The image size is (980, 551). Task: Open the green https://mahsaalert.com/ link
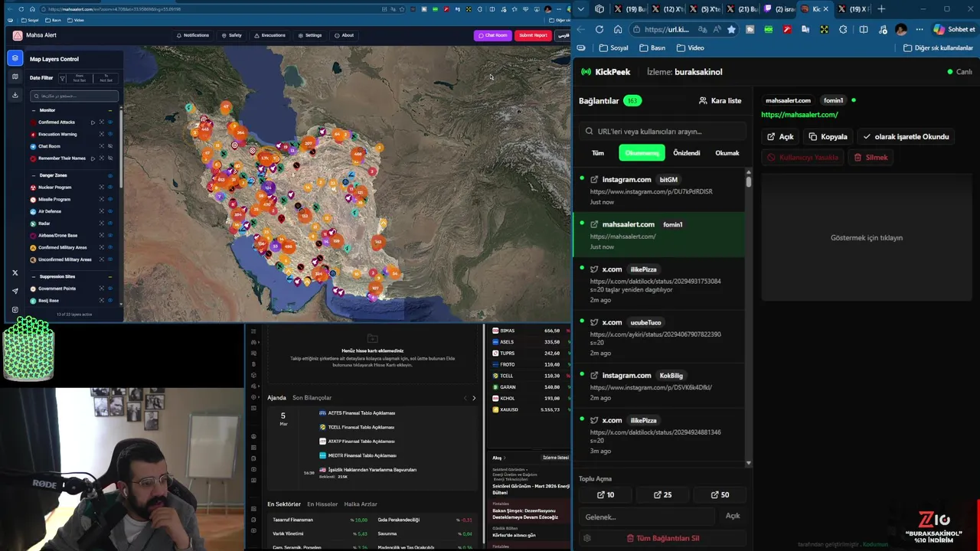coord(799,115)
